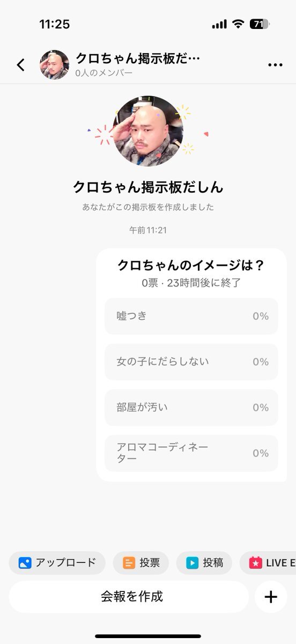Open the 会報を作成 field
The image size is (296, 644).
click(x=129, y=597)
